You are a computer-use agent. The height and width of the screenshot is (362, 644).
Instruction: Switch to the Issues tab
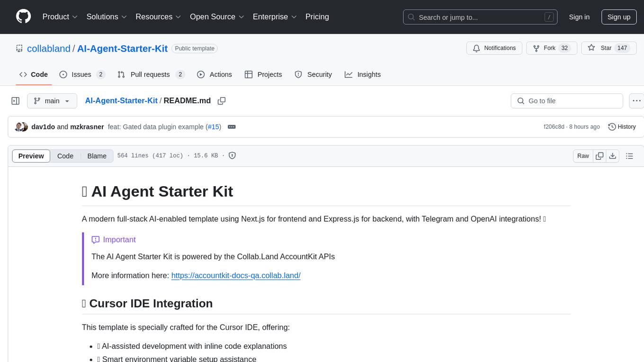(82, 74)
